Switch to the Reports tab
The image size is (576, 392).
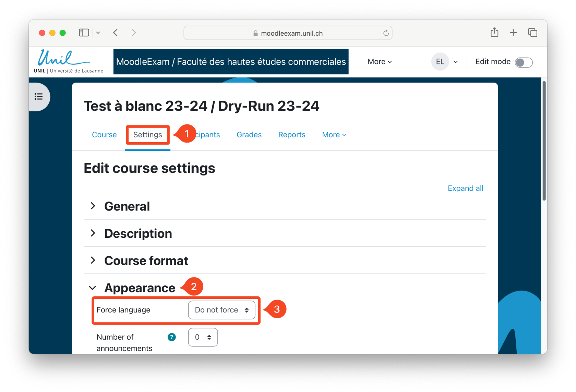(x=291, y=135)
